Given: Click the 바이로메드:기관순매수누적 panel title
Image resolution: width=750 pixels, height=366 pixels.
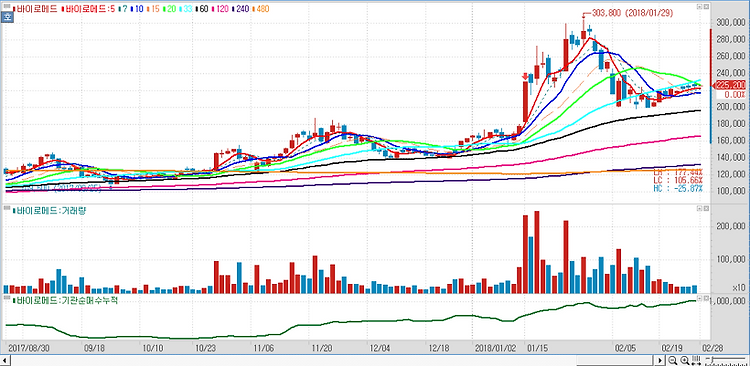Looking at the screenshot, I should coord(65,300).
